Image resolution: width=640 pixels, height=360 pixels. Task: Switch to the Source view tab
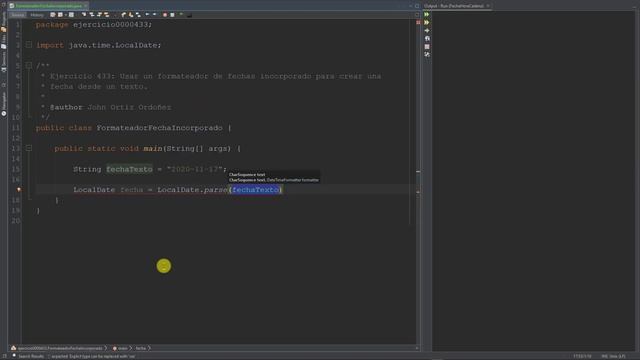pos(18,15)
